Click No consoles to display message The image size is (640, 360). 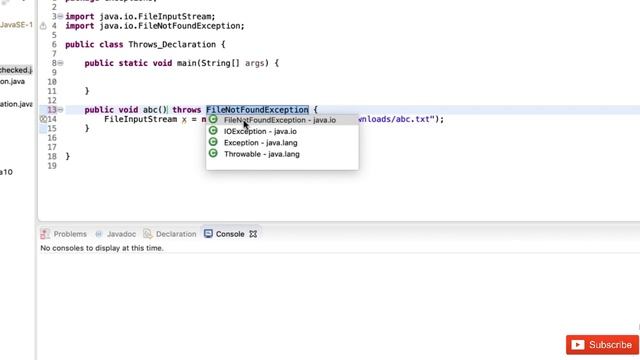(x=102, y=248)
